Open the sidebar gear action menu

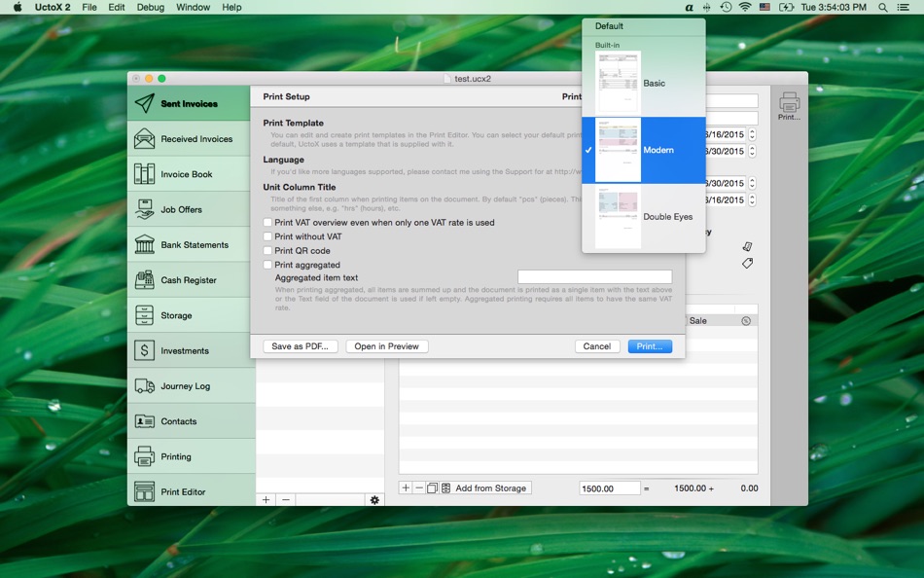pos(374,499)
